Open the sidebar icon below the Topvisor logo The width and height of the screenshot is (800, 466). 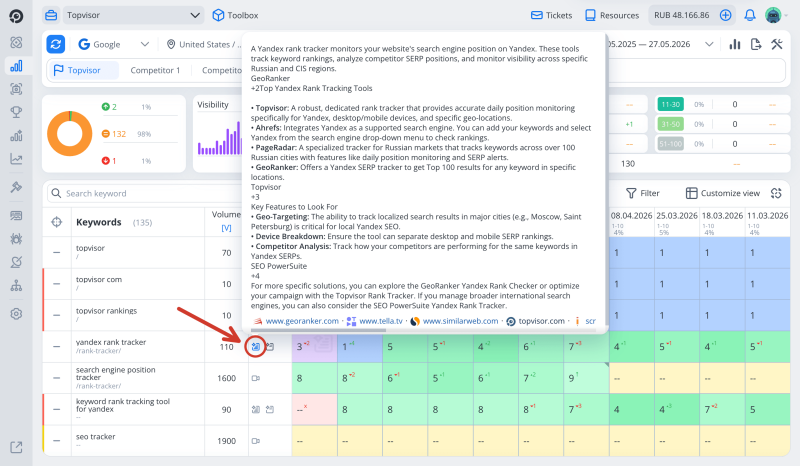[x=16, y=42]
